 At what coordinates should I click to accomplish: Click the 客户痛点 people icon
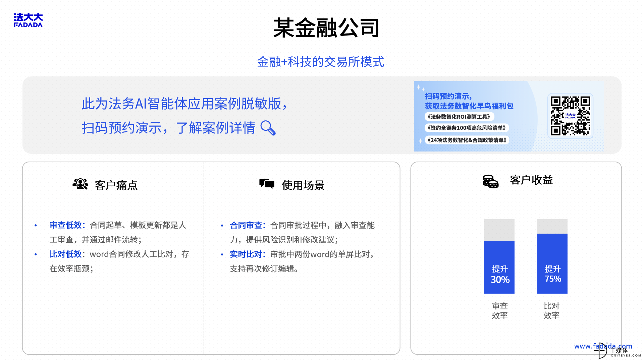(x=80, y=184)
